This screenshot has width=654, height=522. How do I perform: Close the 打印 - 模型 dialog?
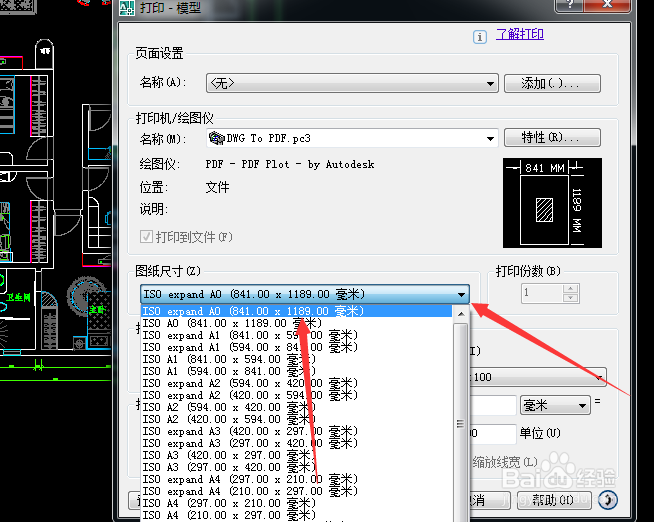point(607,5)
